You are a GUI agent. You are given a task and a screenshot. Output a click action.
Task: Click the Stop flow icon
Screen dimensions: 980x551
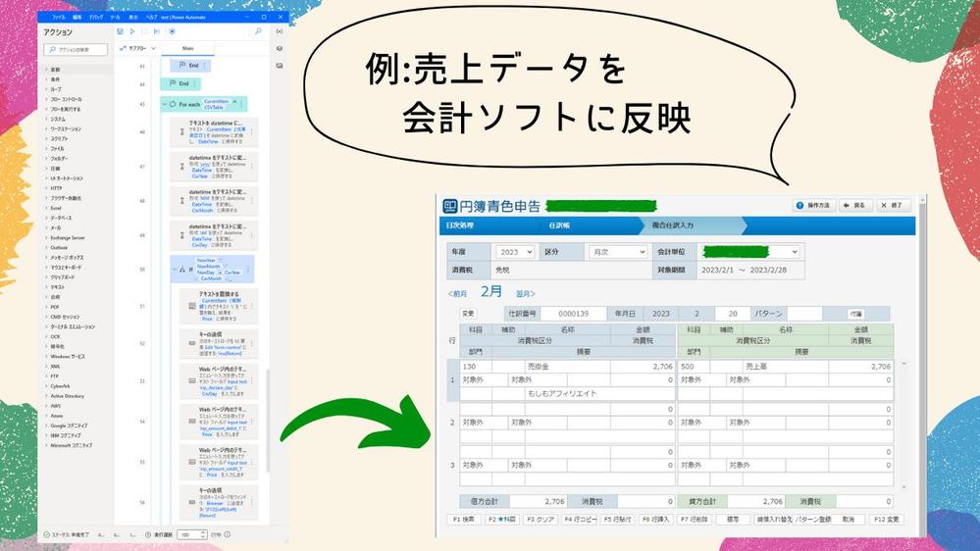[x=144, y=31]
